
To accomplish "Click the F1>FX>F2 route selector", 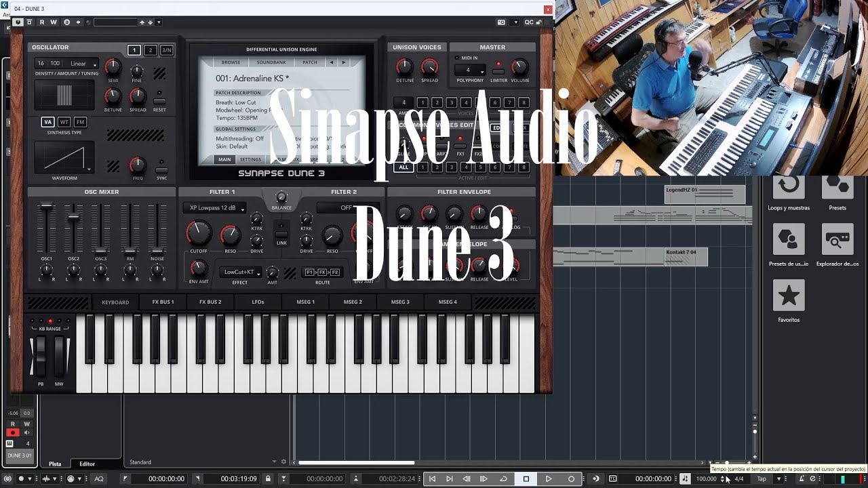I will (322, 272).
